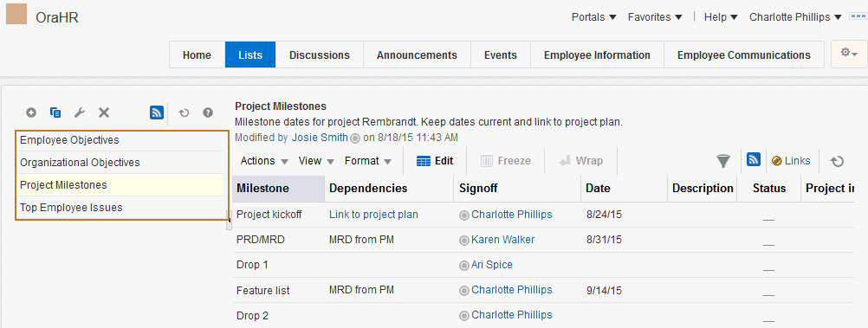Screen dimensions: 868x328
Task: Toggle Wrap text button
Action: coord(580,161)
